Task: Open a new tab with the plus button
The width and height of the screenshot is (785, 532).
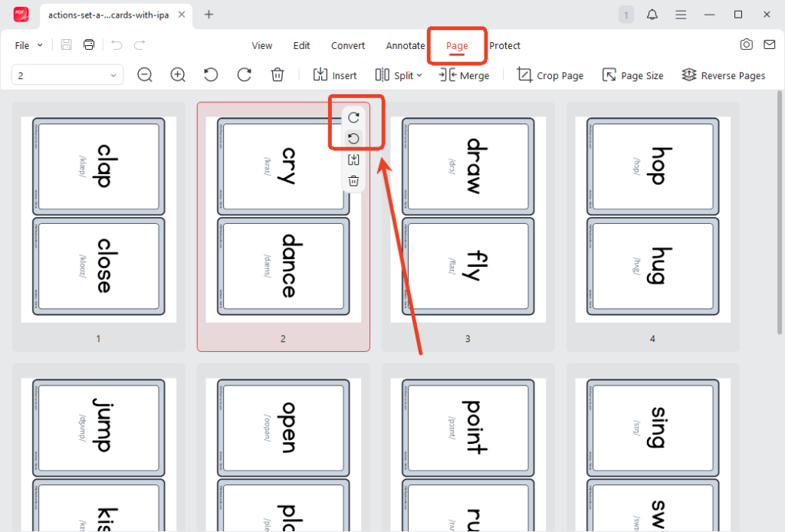Action: click(209, 15)
